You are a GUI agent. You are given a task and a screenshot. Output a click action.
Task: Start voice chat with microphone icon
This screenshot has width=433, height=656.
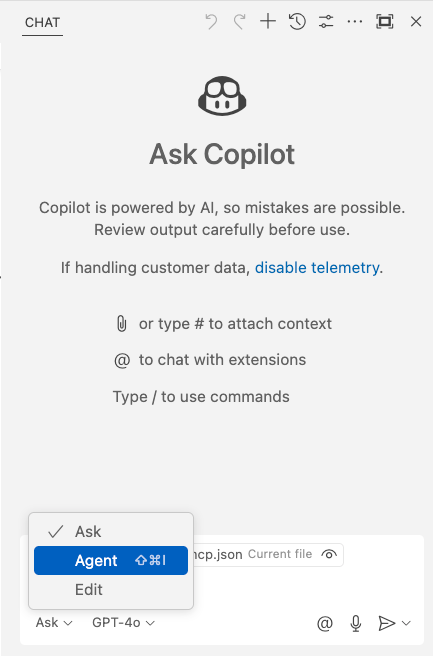[356, 623]
